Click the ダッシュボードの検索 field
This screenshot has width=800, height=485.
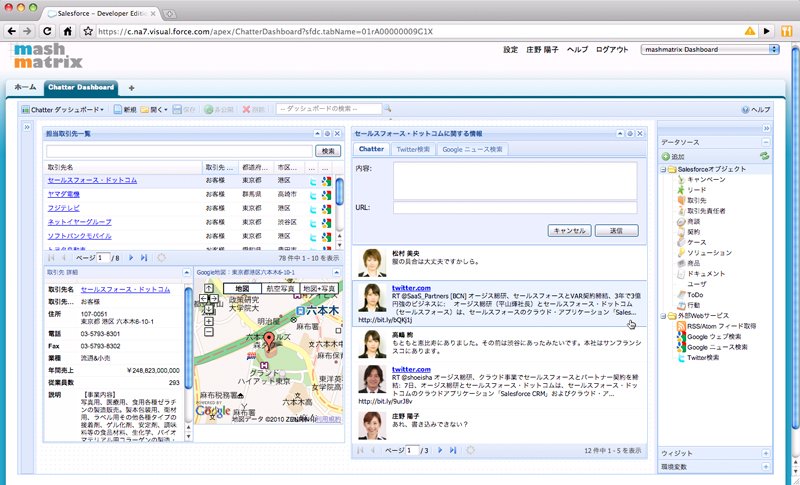(x=329, y=109)
